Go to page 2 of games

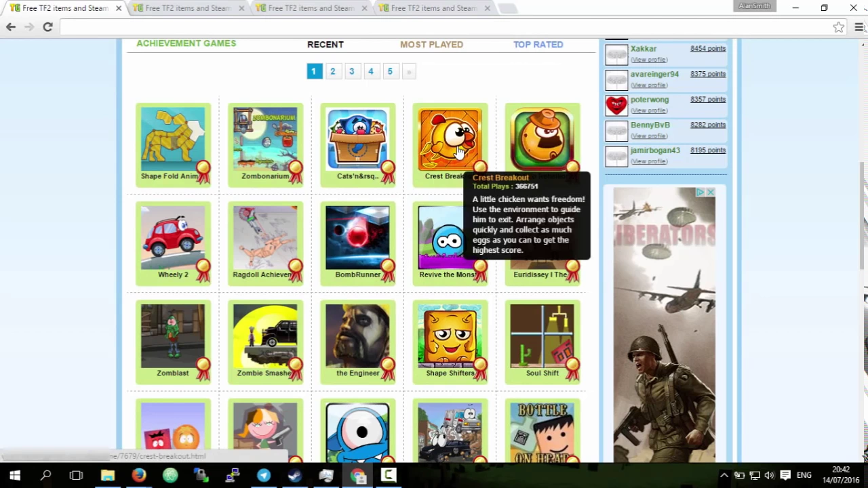[x=332, y=71]
